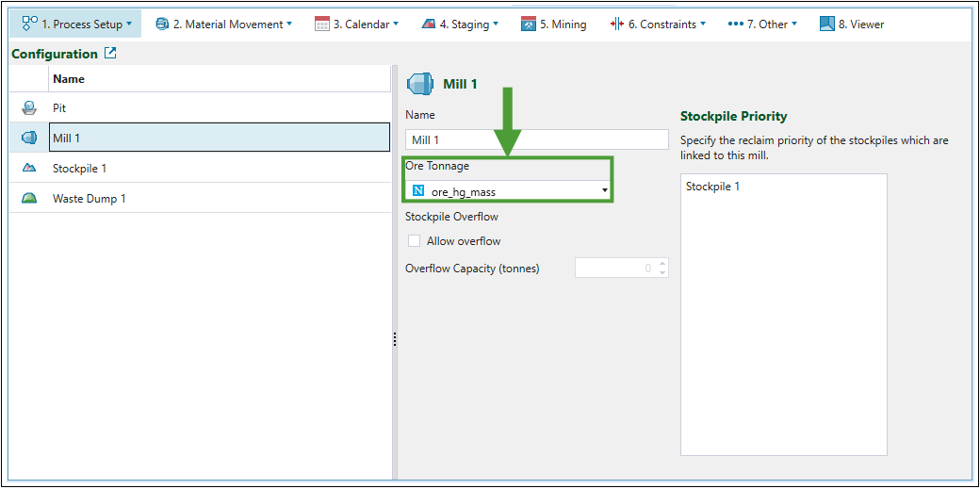Open the 3. Calendar menu

tap(357, 24)
